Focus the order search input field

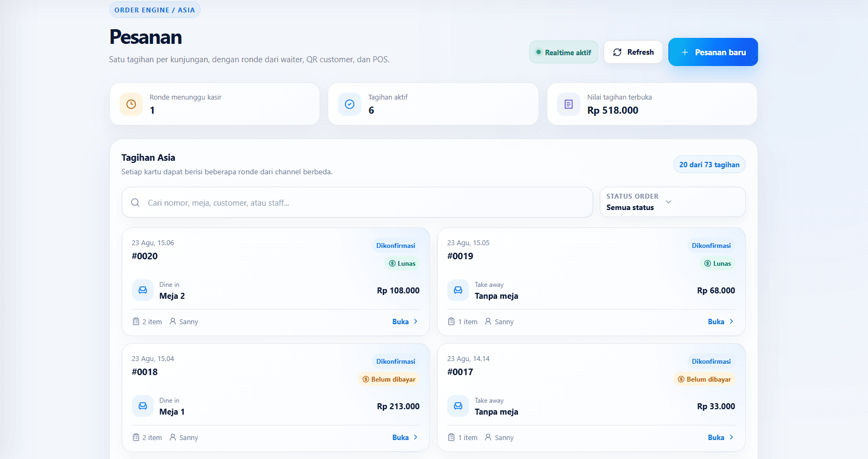pyautogui.click(x=357, y=202)
